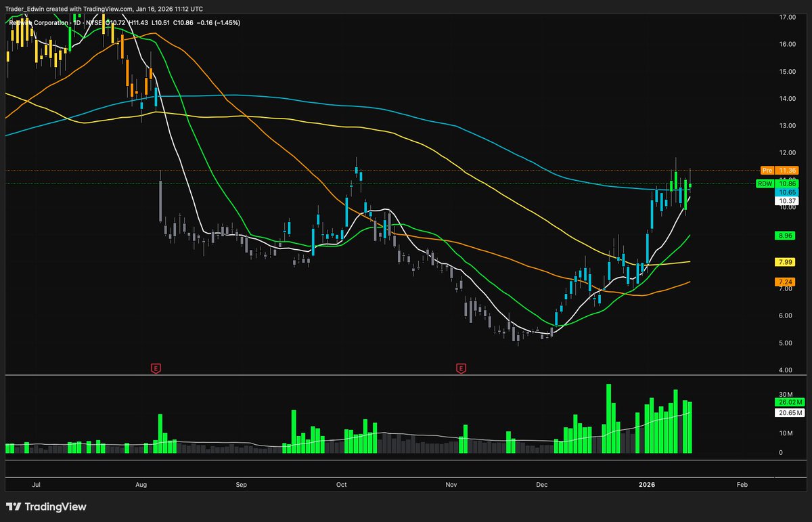Click the August earnings E marker
The width and height of the screenshot is (812, 522).
click(156, 368)
